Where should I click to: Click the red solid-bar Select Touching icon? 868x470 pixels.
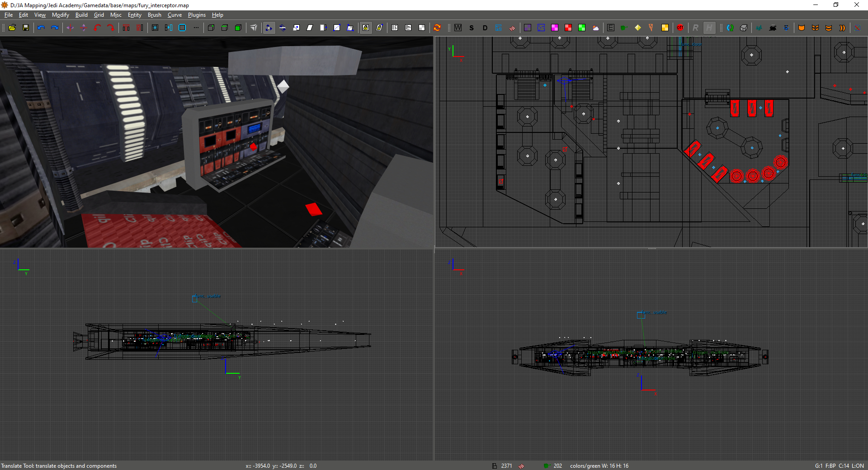pyautogui.click(x=126, y=28)
